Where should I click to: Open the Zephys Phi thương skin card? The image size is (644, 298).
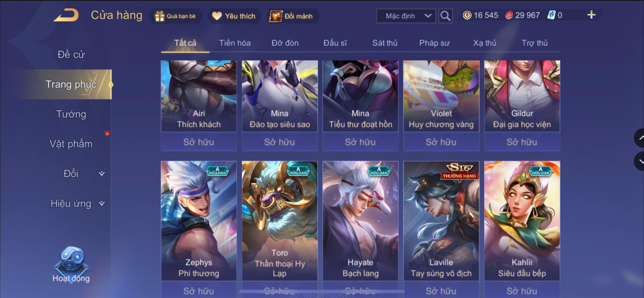pos(199,221)
